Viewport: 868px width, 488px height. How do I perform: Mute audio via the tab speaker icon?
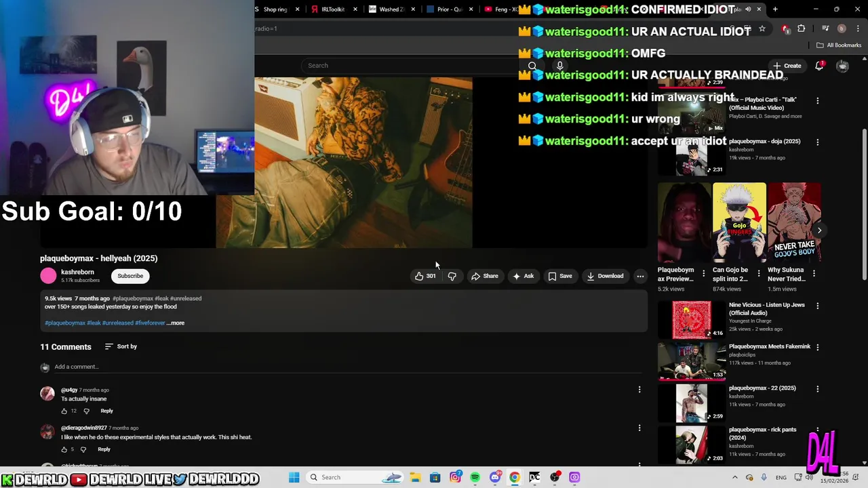(x=748, y=9)
